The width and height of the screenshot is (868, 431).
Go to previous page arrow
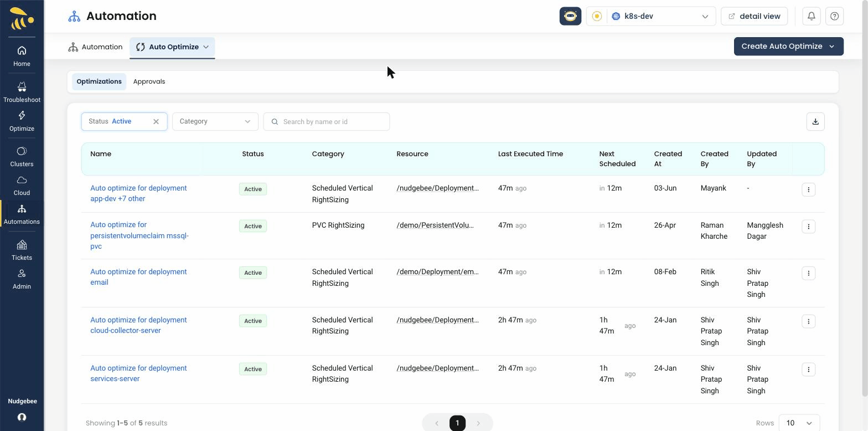pyautogui.click(x=436, y=423)
